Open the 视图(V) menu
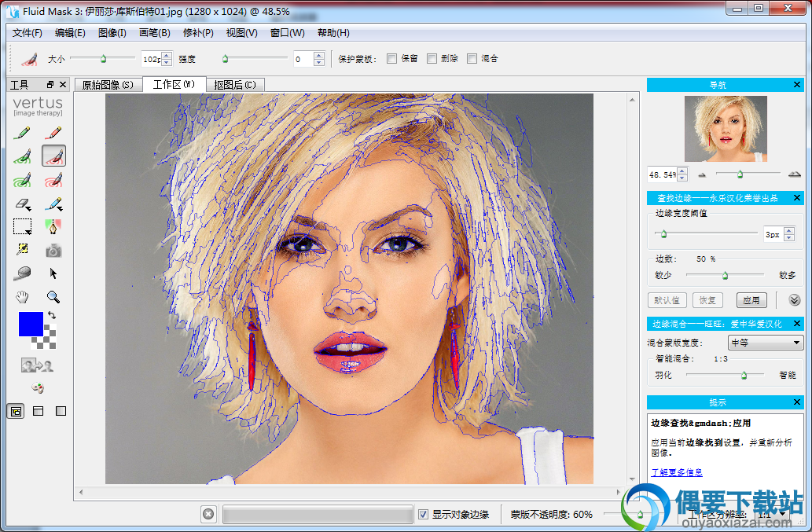The height and width of the screenshot is (532, 812). click(242, 32)
